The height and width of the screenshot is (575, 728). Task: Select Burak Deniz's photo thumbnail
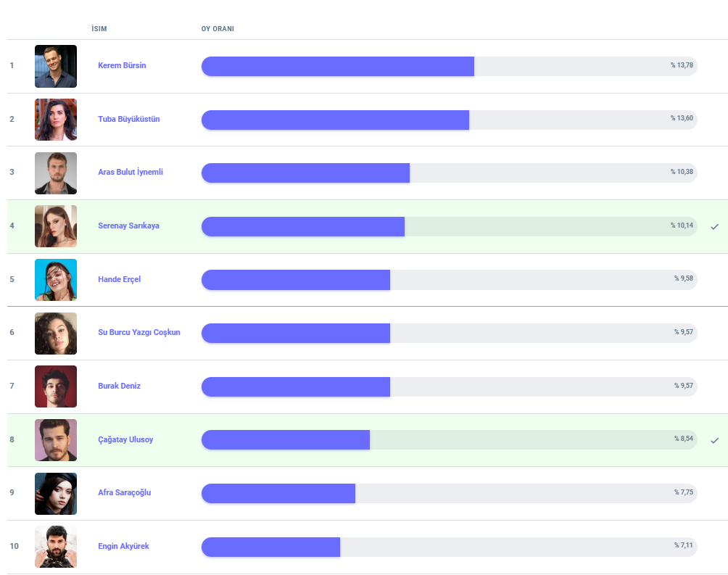[55, 386]
